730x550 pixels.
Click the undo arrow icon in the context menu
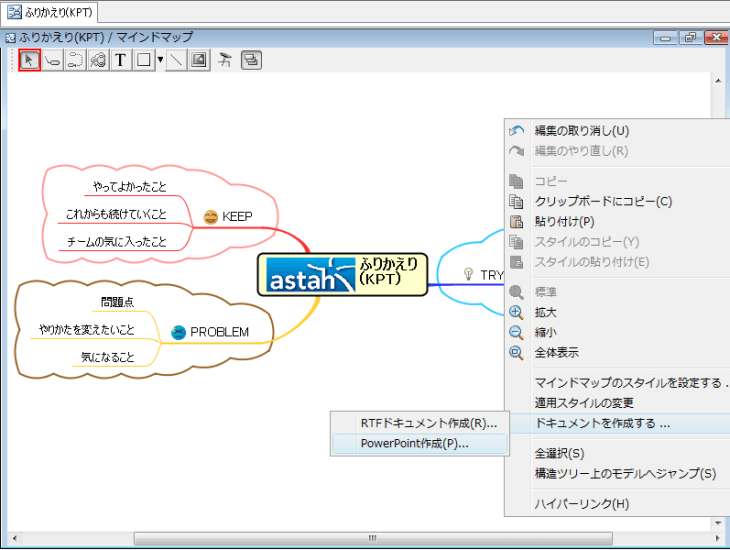coord(516,131)
